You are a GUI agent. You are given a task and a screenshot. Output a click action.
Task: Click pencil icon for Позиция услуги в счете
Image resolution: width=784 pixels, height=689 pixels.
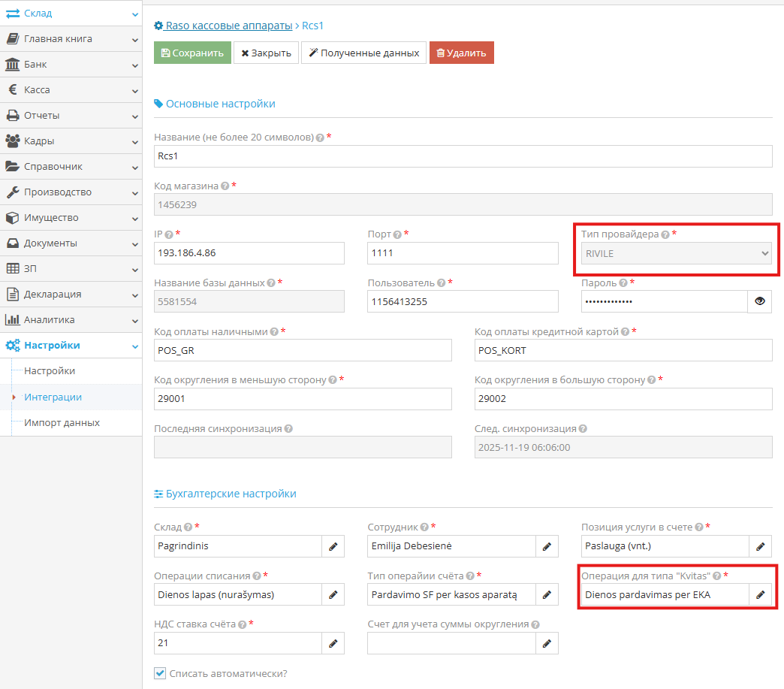[761, 546]
